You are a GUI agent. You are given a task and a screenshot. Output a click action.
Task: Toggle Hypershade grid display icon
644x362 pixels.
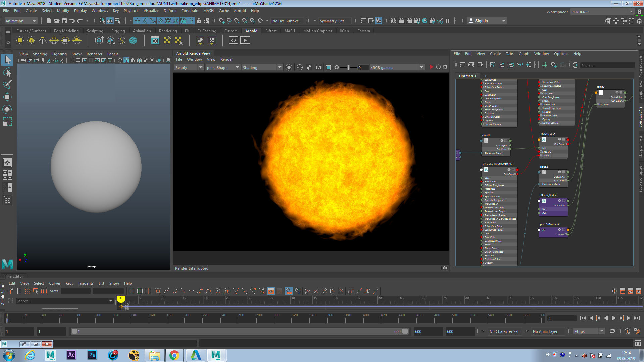545,65
